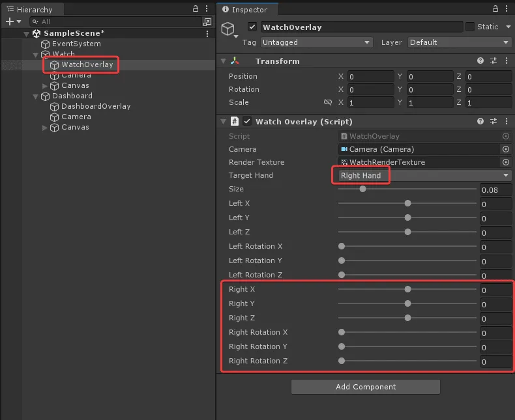Open Transform presets icon
This screenshot has width=515, height=420.
(x=493, y=61)
